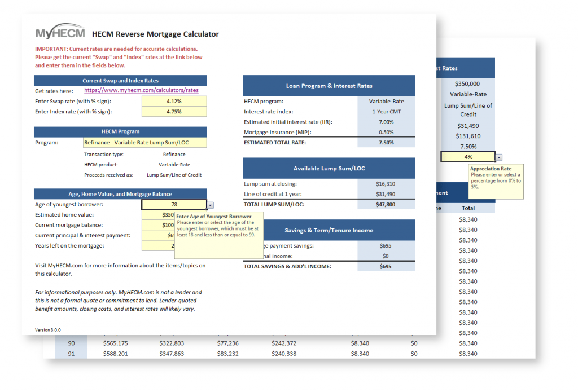578x392 pixels.
Task: Click the $83,232 cell in the age 91 row
Action: coord(227,354)
